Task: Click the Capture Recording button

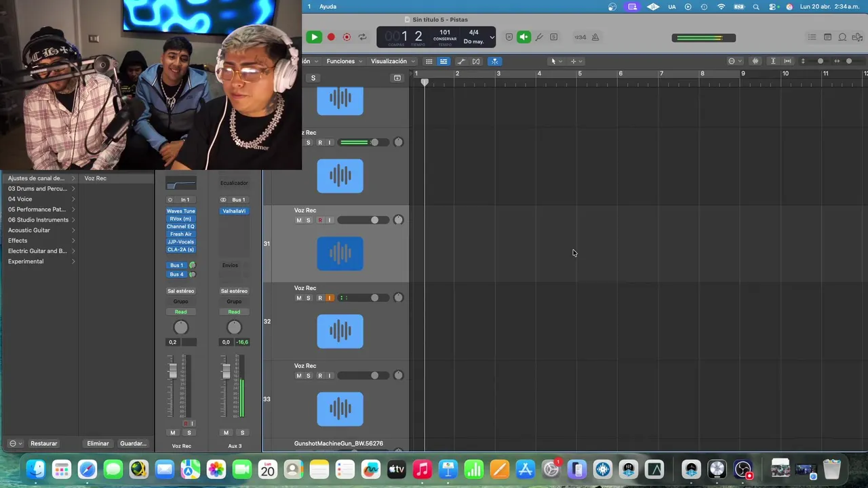Action: [347, 37]
